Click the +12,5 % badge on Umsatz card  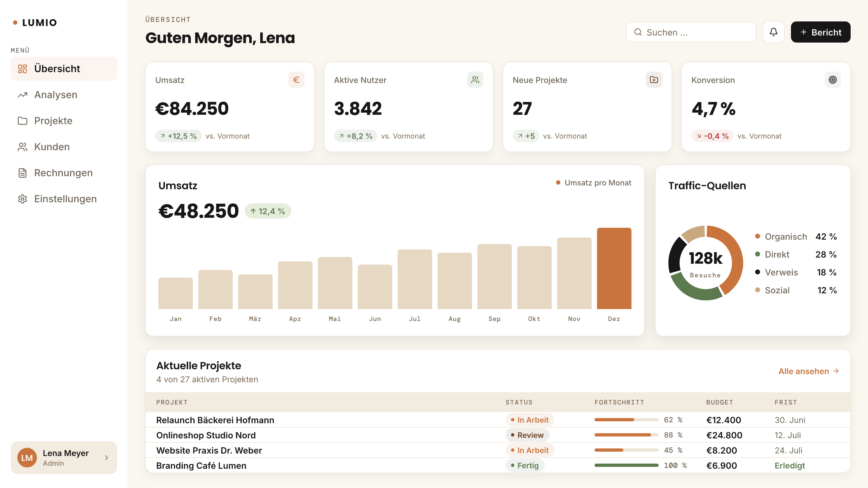(178, 136)
